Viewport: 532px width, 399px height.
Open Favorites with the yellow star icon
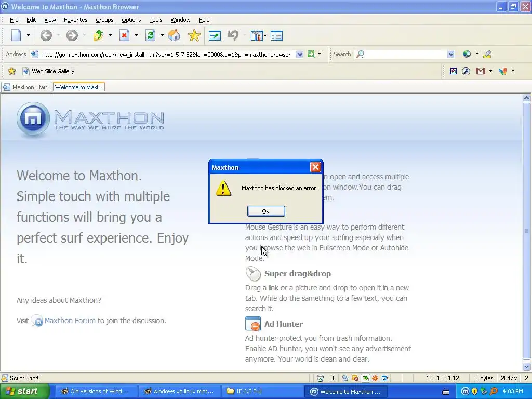coord(194,35)
